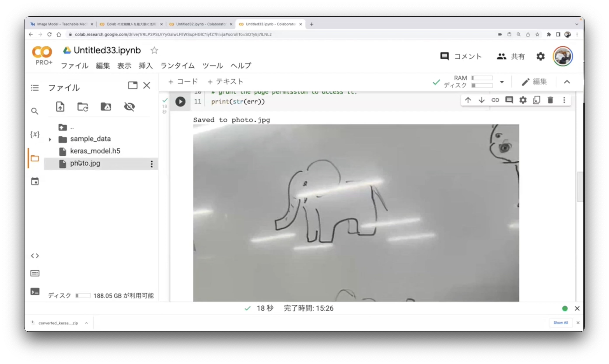
Task: Open the ツール menu
Action: pos(212,66)
